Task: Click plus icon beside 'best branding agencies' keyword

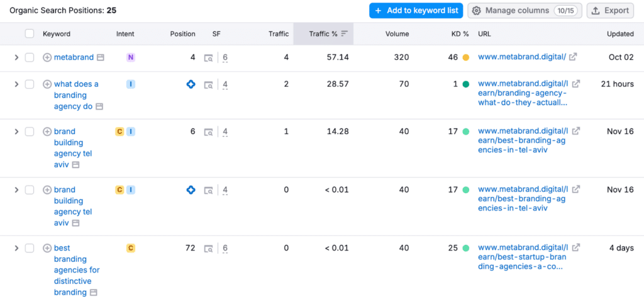Action: 47,248
